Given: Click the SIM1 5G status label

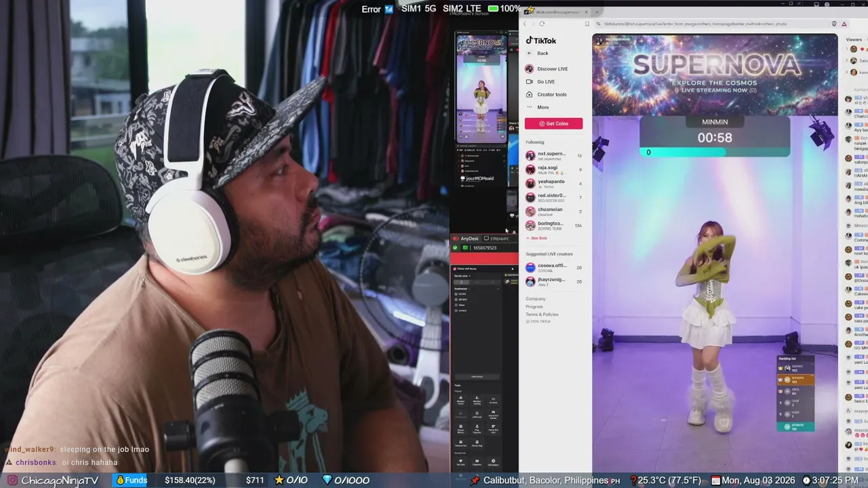Looking at the screenshot, I should [418, 9].
